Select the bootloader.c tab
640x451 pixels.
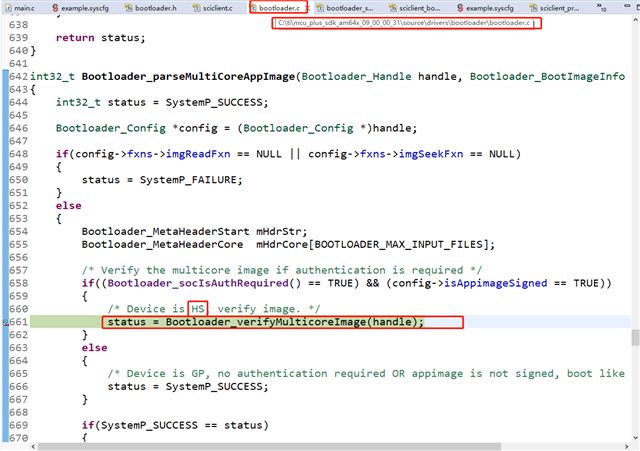coord(279,8)
